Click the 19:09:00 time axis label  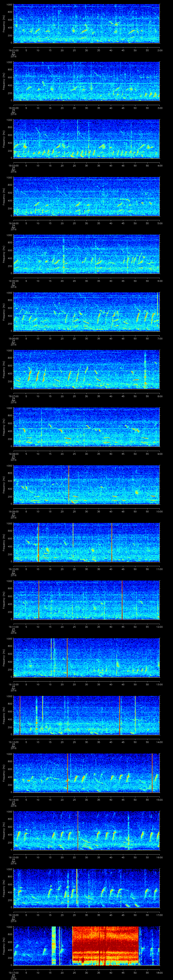pos(13,511)
